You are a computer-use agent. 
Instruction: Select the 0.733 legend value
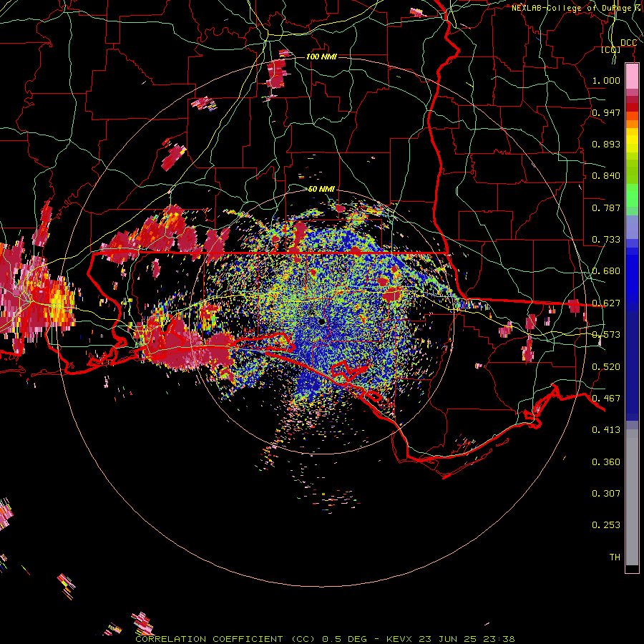(x=606, y=239)
